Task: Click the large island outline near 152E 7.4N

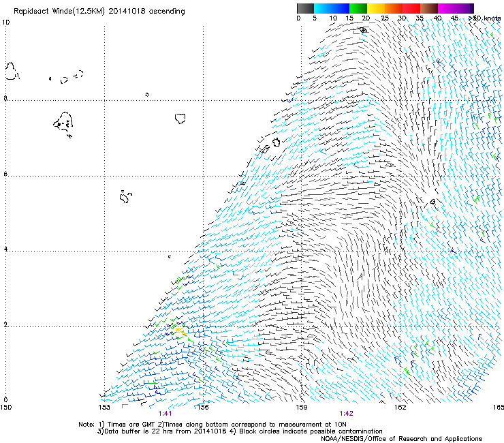Action: point(63,125)
